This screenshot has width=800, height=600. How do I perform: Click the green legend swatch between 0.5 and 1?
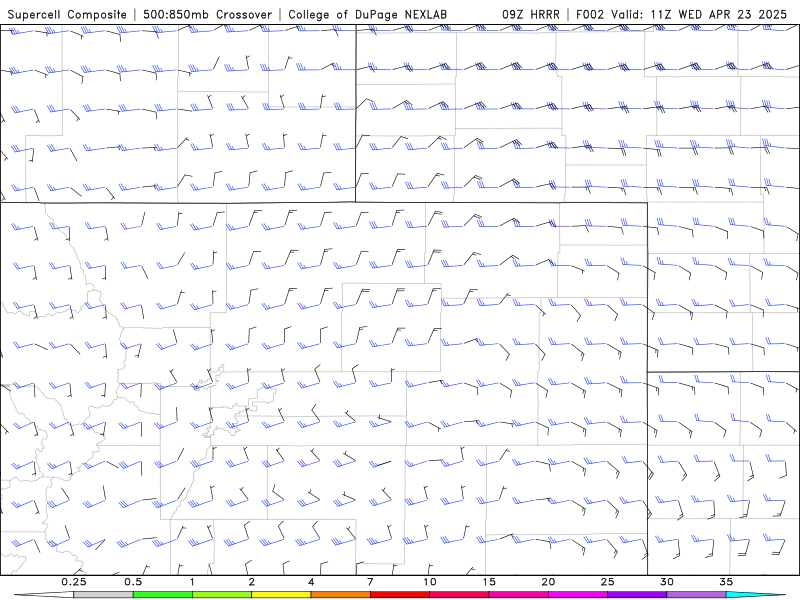coord(162,595)
